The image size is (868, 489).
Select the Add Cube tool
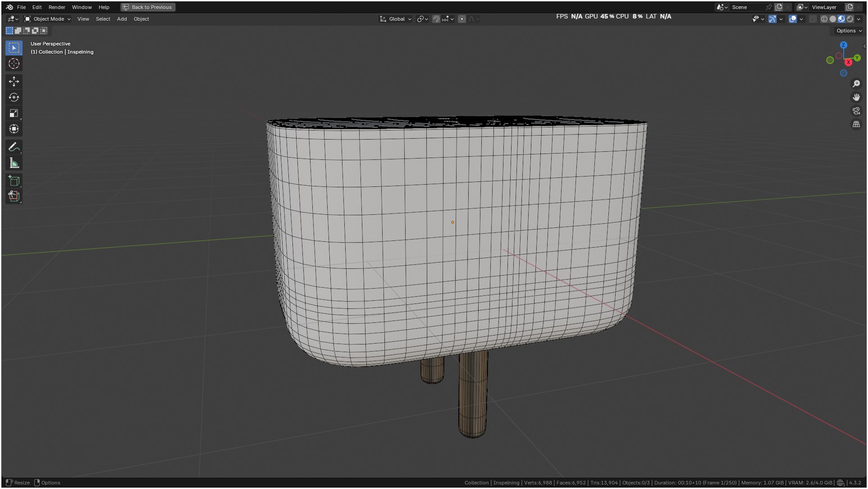(14, 181)
